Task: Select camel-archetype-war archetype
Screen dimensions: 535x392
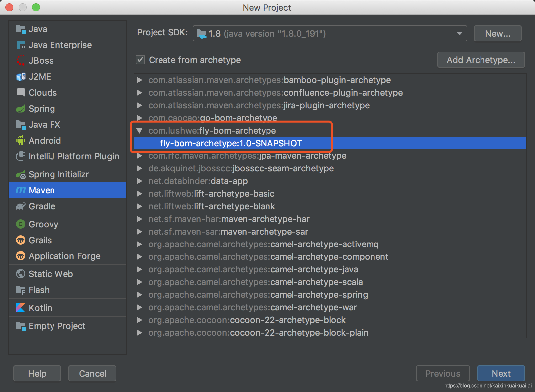Action: click(330, 307)
